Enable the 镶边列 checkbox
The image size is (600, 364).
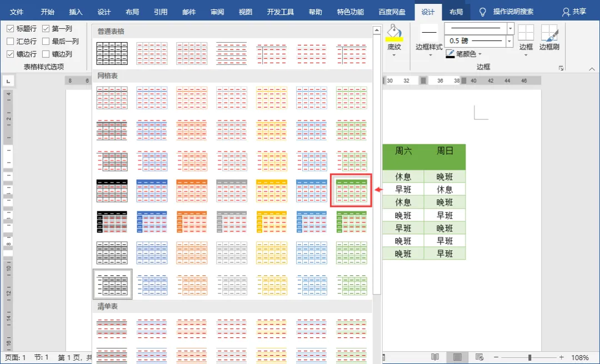pos(46,54)
